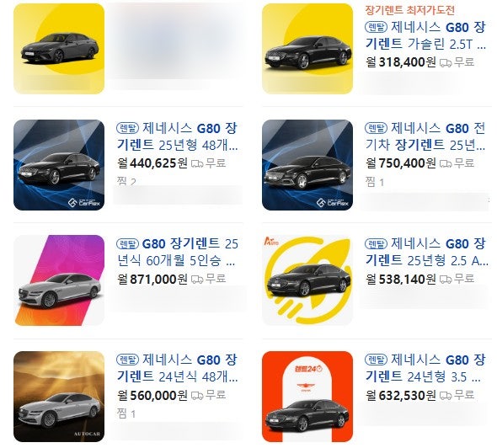Image resolution: width=497 pixels, height=448 pixels.
Task: Open the G80 장기렌트 24년식 48개월 listing title
Action: point(177,368)
